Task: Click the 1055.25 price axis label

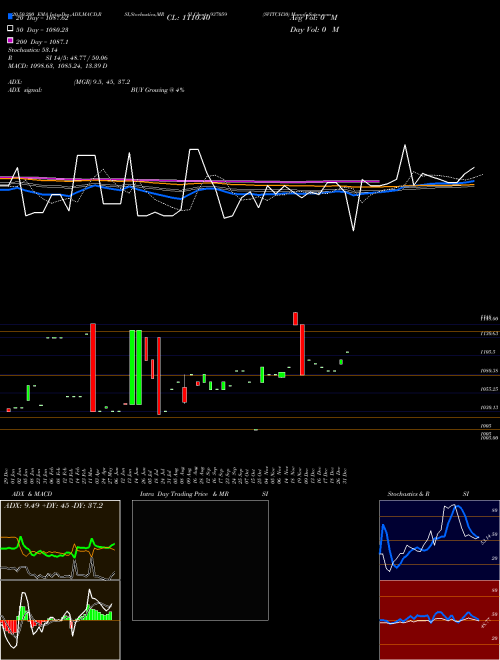Action: [x=489, y=389]
